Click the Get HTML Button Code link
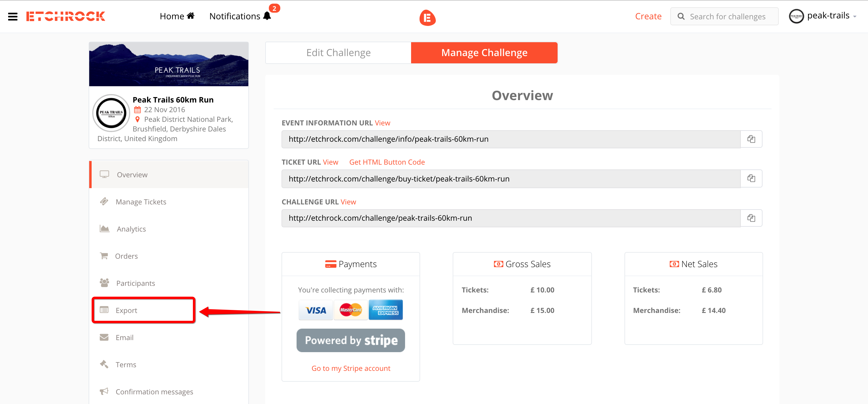Viewport: 868px width, 404px height. 387,162
